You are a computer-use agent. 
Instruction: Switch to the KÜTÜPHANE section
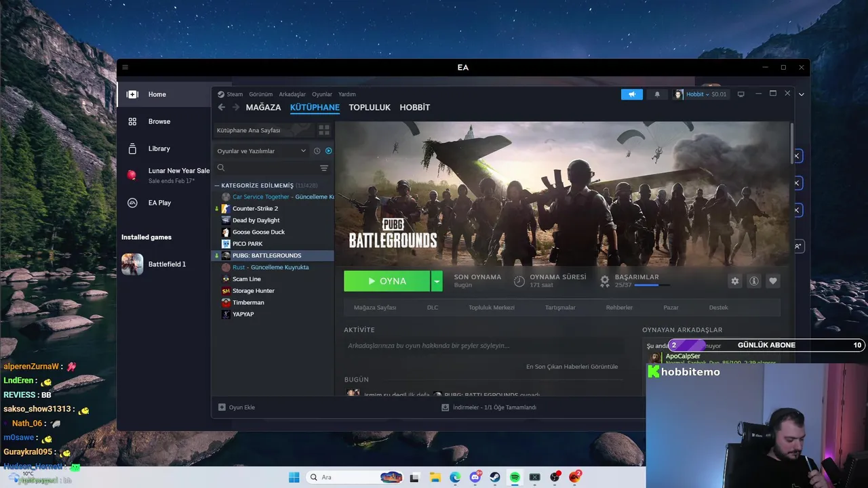pyautogui.click(x=315, y=107)
